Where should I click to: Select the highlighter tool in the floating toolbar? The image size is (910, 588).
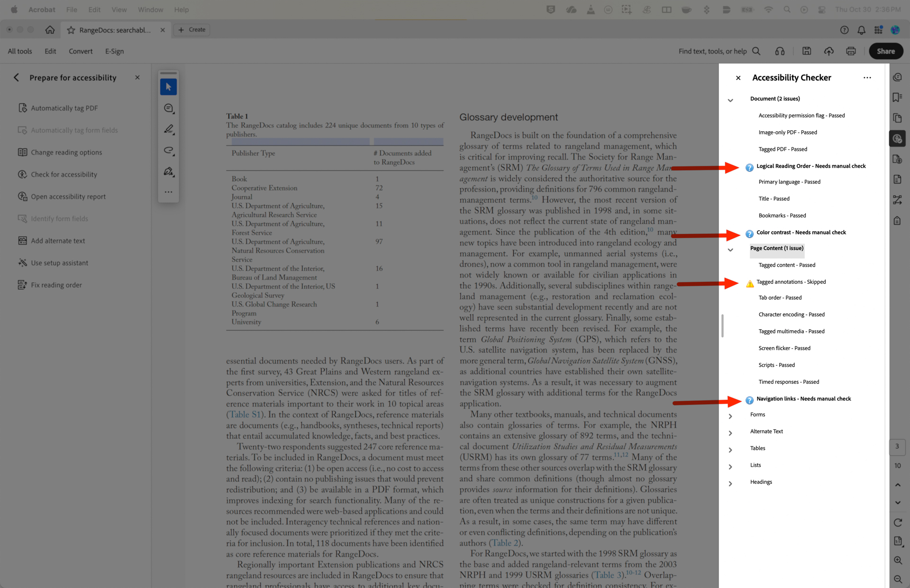click(x=168, y=129)
